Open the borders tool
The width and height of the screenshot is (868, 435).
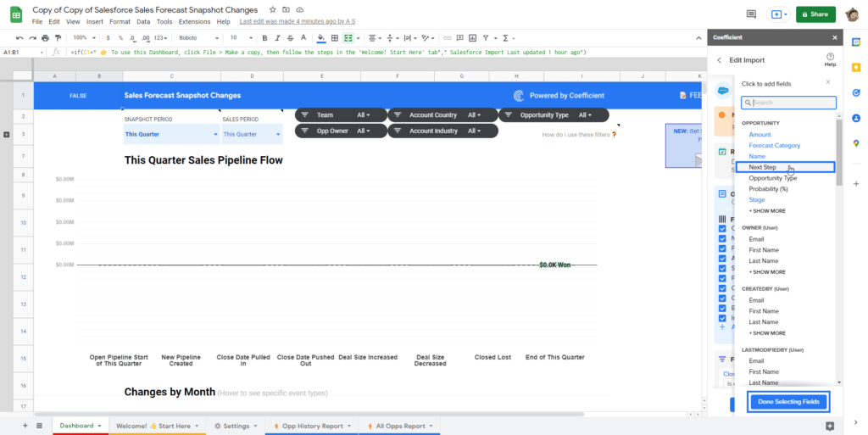[x=334, y=37]
